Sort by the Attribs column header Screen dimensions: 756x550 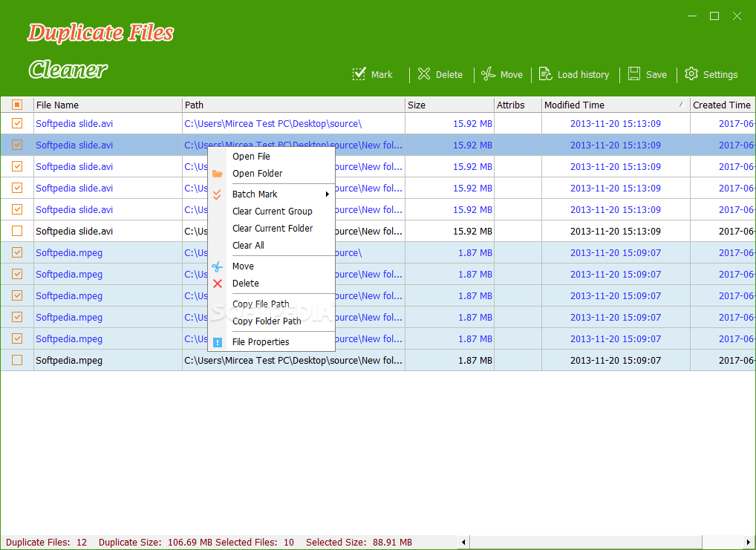click(x=518, y=105)
